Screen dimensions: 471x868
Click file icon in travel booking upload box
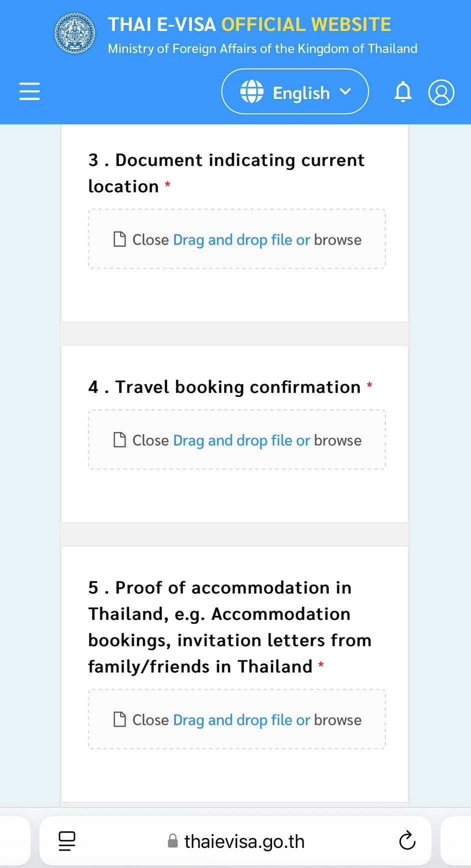coord(119,440)
